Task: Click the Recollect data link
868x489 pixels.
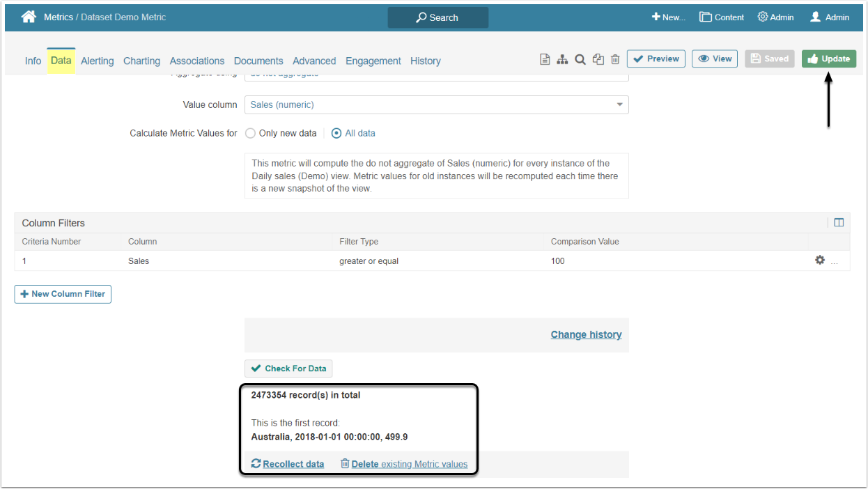Action: 288,464
